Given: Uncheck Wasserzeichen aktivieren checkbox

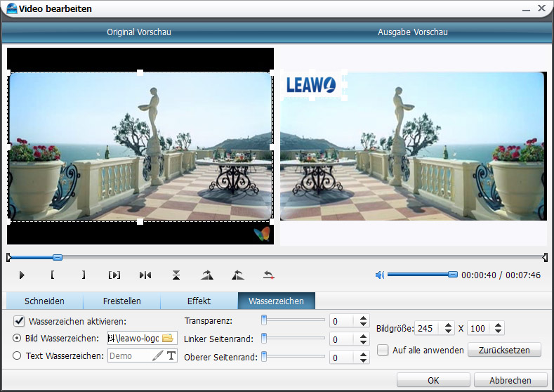Looking at the screenshot, I should (x=20, y=321).
